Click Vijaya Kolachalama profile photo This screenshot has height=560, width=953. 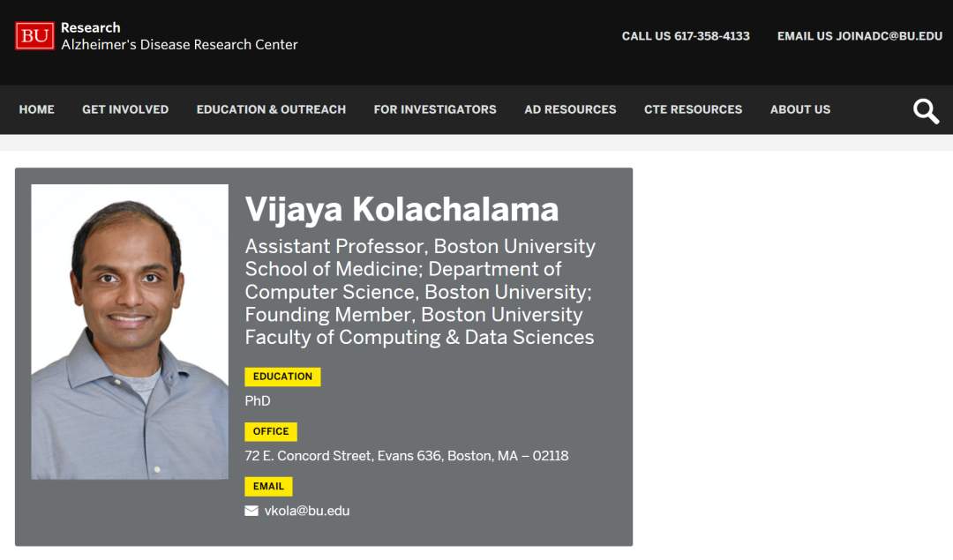coord(130,332)
